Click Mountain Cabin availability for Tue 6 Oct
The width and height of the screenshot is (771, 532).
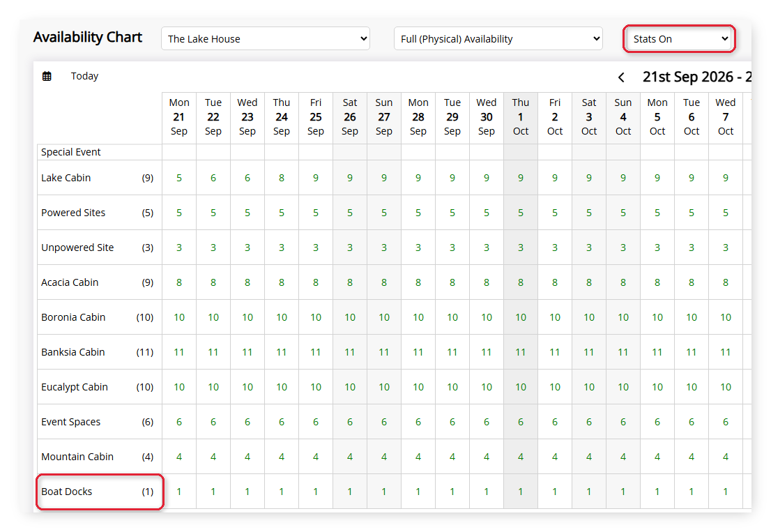click(x=692, y=457)
